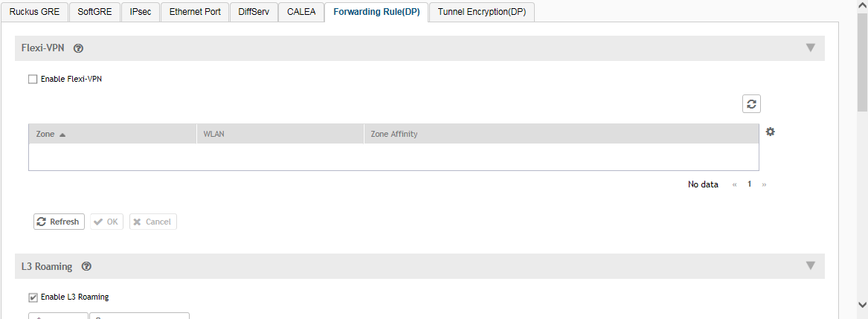Click the Cancel button

click(152, 222)
